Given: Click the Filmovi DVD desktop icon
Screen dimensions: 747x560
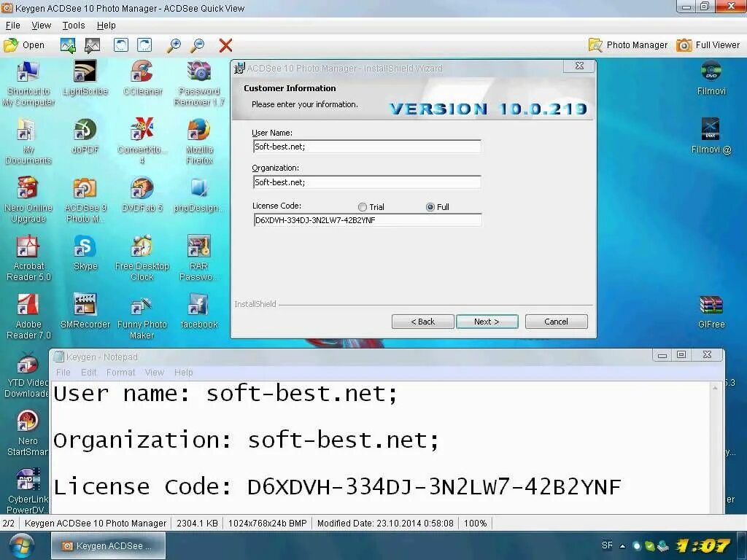Looking at the screenshot, I should [x=711, y=78].
